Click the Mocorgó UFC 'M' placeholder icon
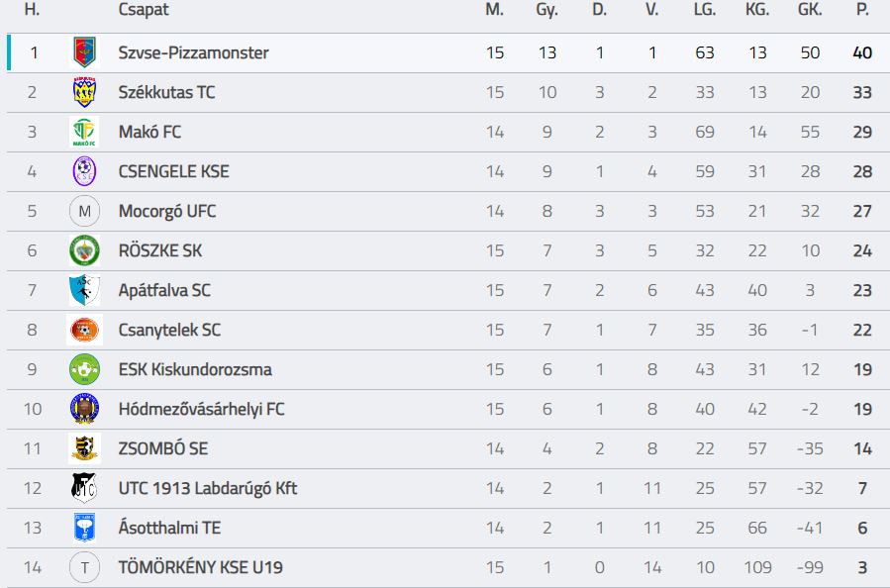Viewport: 890px width, 588px height. (x=85, y=211)
